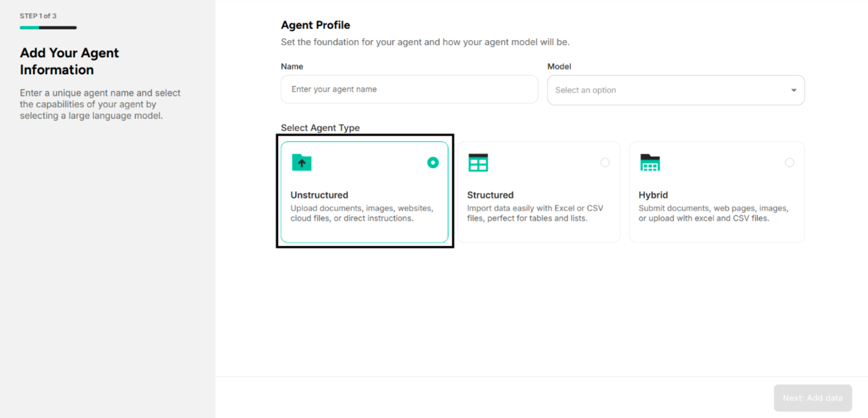Click the Structured table icon
The height and width of the screenshot is (418, 868).
tap(478, 163)
